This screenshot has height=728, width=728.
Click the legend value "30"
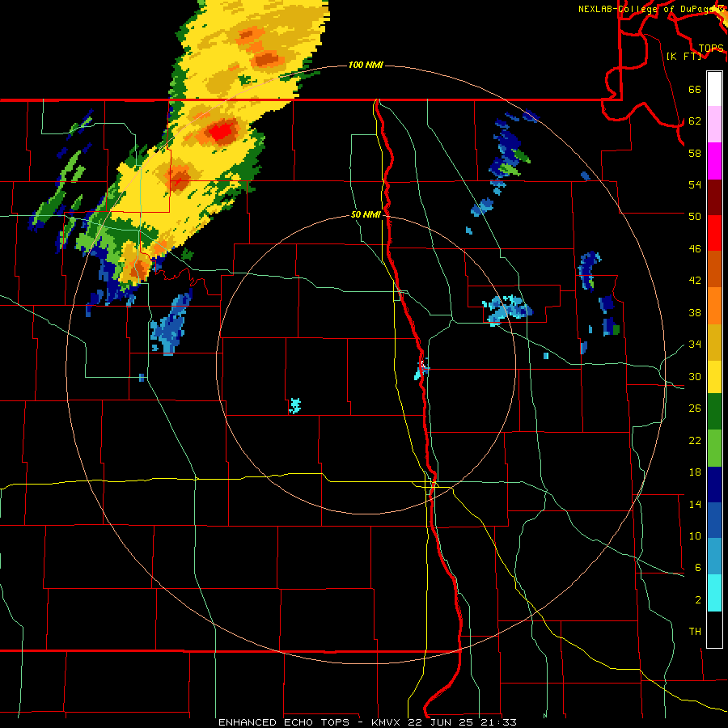click(x=695, y=376)
